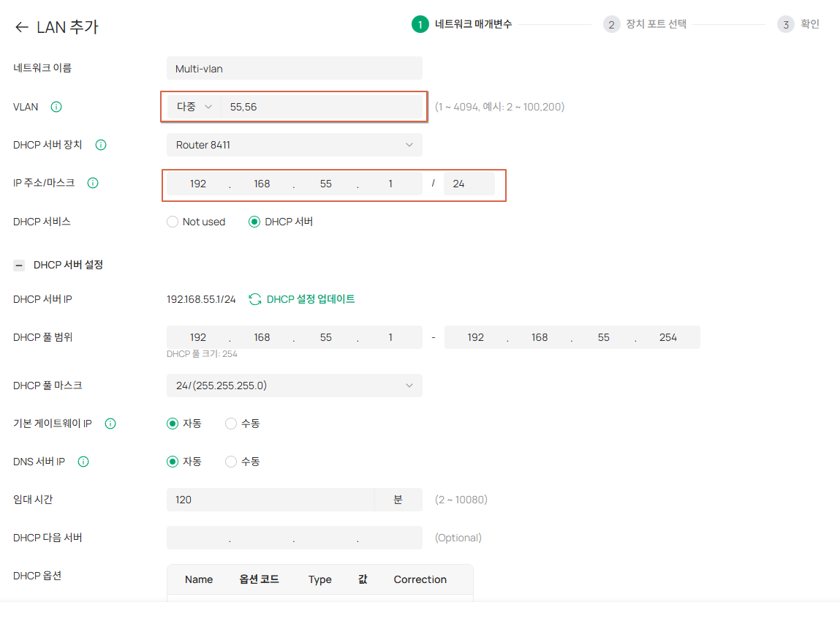Click the DNS 서버 IP info icon
Screen dimensions: 840x624
(83, 462)
